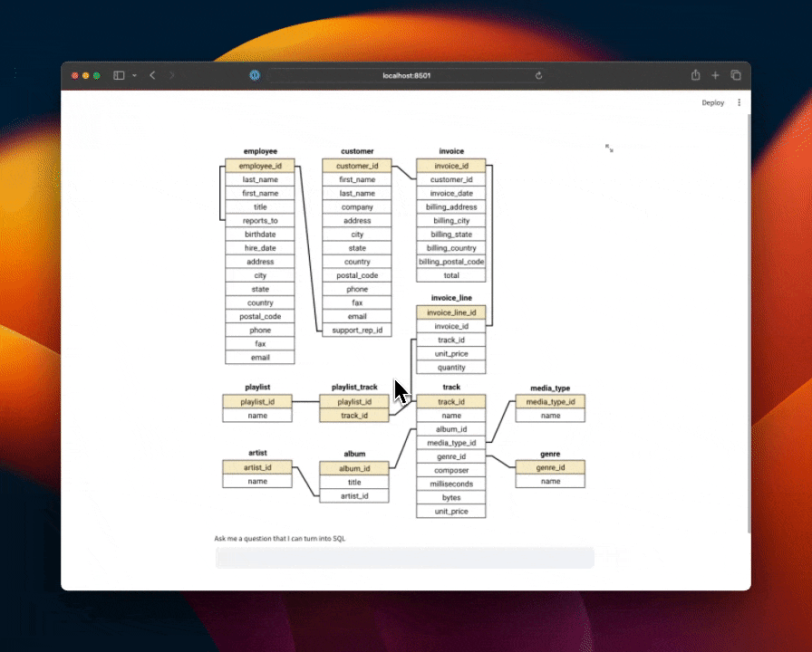Viewport: 812px width, 652px height.
Task: Click the Streamlit logo in the tab bar
Action: pyautogui.click(x=255, y=76)
